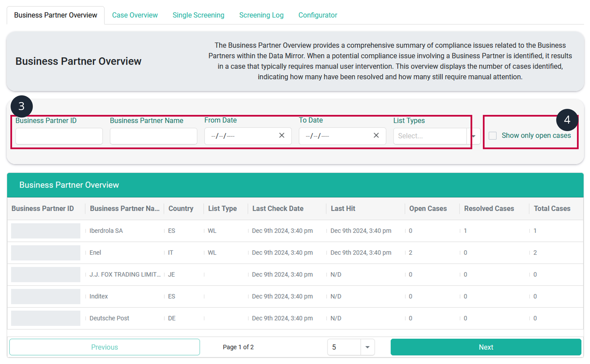Screen dimensions: 590x364
Task: Click Iberdrola SA's resolved cases value 1
Action: pyautogui.click(x=465, y=231)
